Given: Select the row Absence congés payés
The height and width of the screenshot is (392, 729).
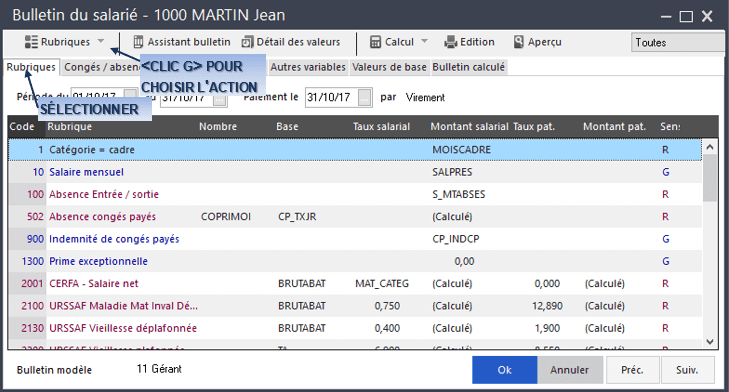Looking at the screenshot, I should point(355,217).
